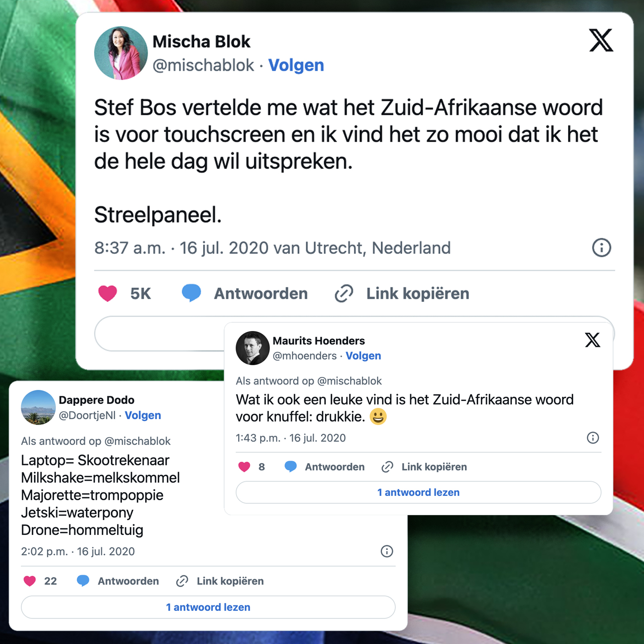The width and height of the screenshot is (644, 644).
Task: Follow @DoortjeNl via the Volgen link
Action: (x=143, y=415)
